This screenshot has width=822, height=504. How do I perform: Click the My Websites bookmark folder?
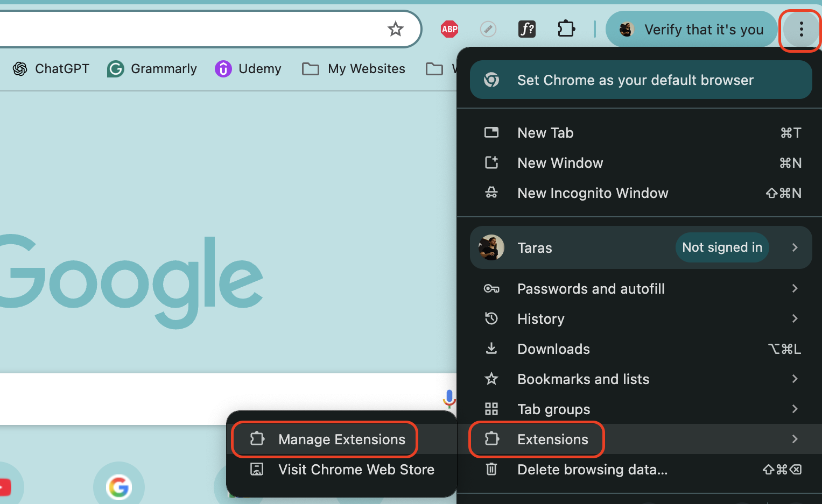353,69
